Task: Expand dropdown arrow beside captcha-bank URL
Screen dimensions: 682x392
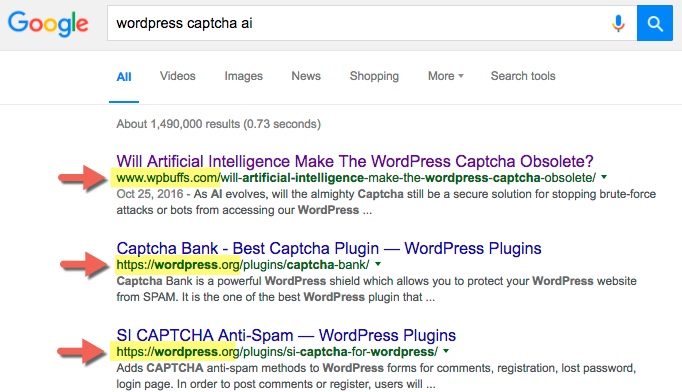Action: click(378, 264)
